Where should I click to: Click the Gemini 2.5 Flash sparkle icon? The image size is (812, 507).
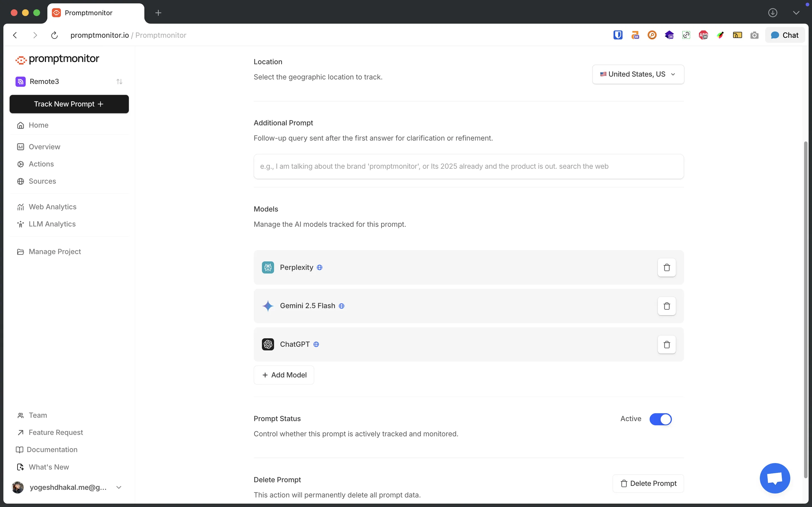(268, 306)
